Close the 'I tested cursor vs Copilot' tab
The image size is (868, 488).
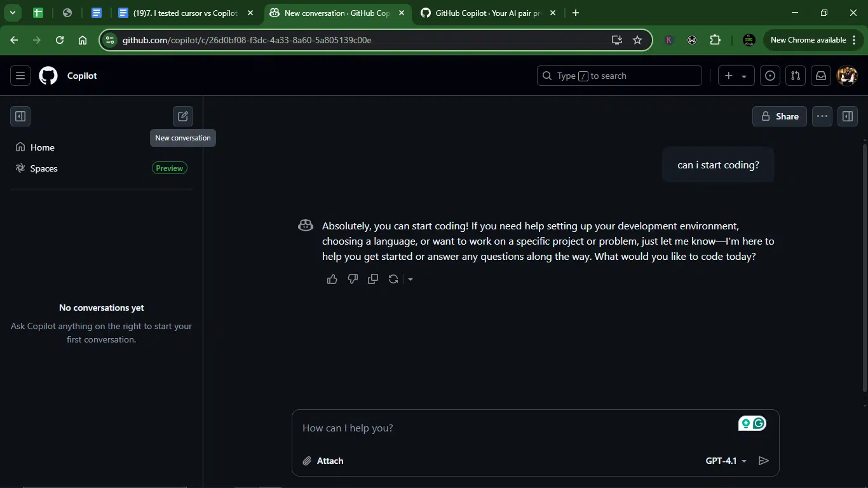tap(250, 13)
